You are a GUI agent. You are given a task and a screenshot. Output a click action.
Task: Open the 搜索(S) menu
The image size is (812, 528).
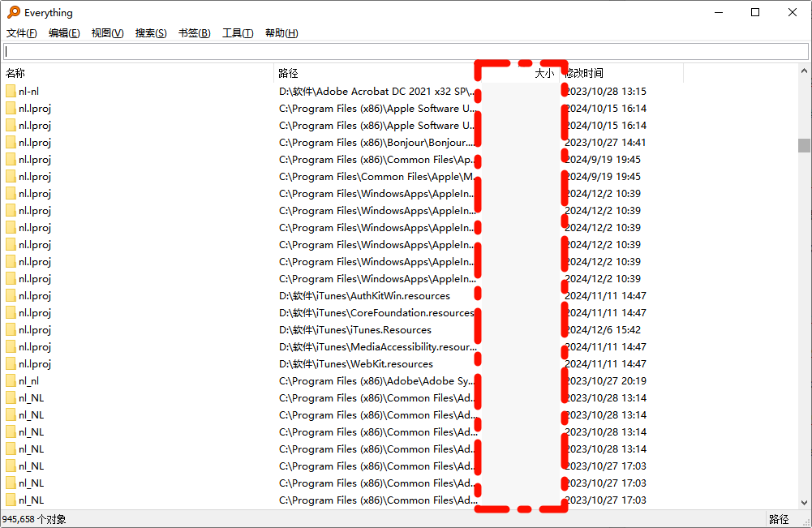coord(151,33)
